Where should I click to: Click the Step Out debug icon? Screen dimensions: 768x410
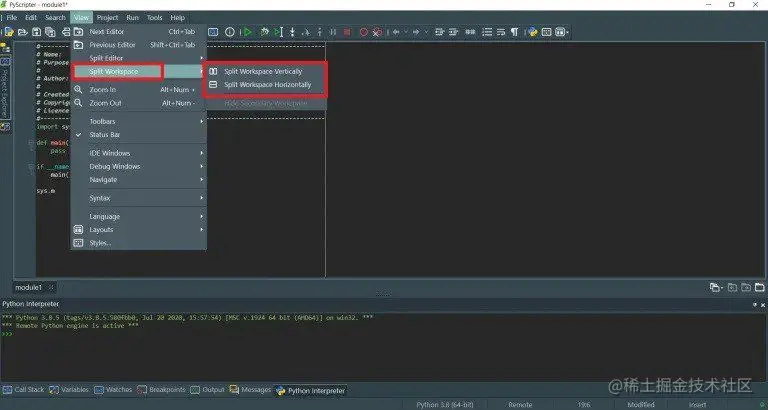[x=320, y=32]
